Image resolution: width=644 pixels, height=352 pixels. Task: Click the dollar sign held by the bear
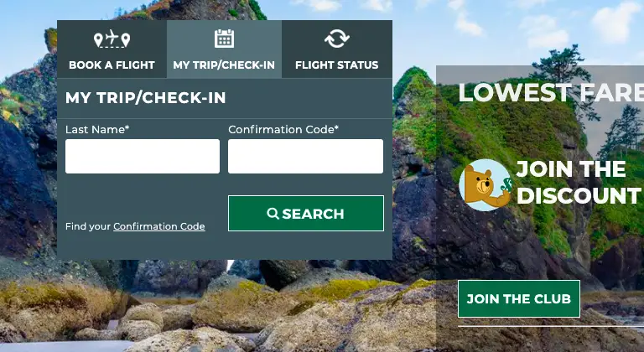pos(506,184)
